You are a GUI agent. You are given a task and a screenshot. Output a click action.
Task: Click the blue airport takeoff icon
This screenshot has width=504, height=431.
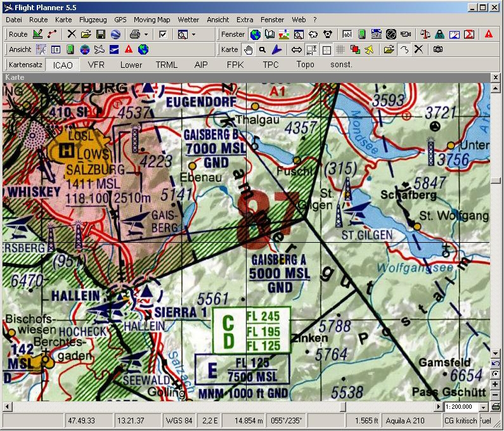[x=113, y=49]
